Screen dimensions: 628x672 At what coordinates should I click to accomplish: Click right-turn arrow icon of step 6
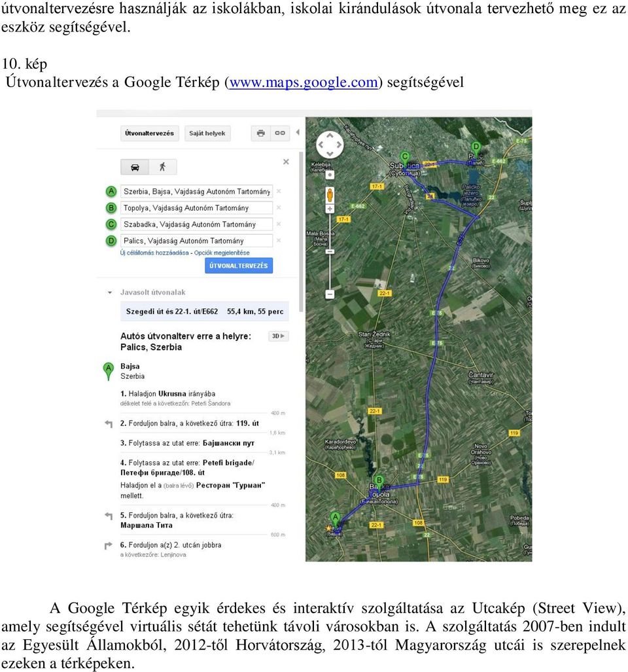(x=109, y=546)
